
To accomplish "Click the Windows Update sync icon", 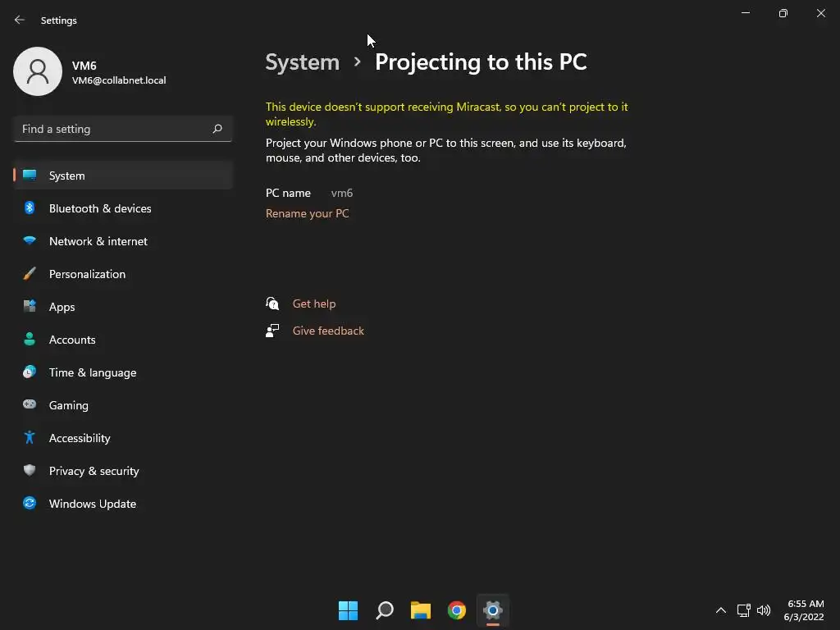I will point(30,504).
